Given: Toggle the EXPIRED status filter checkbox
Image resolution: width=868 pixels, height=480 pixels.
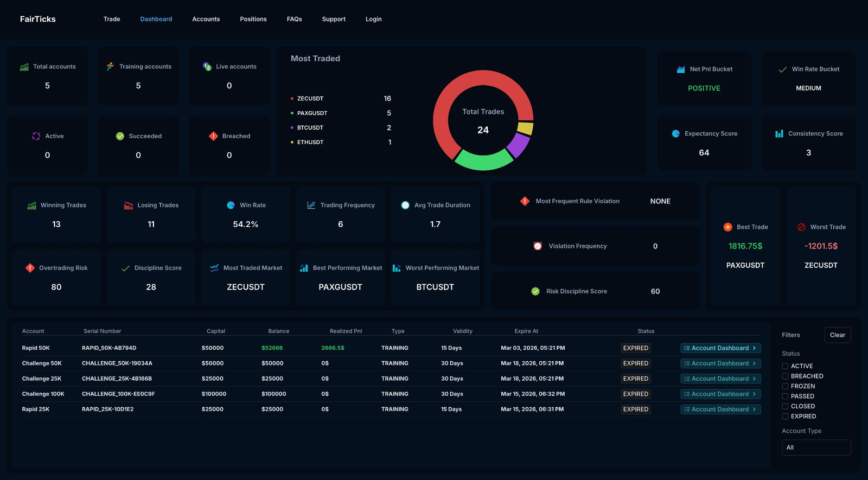Looking at the screenshot, I should 784,416.
